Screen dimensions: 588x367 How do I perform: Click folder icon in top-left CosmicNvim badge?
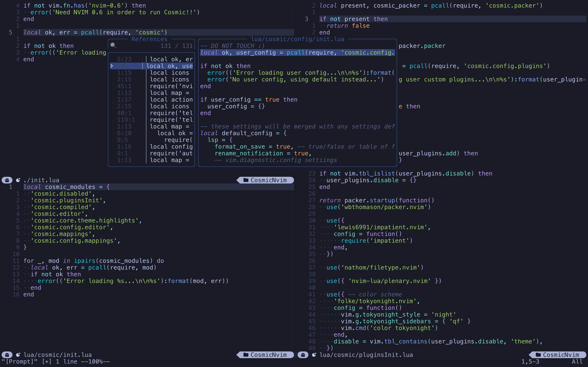coord(246,180)
